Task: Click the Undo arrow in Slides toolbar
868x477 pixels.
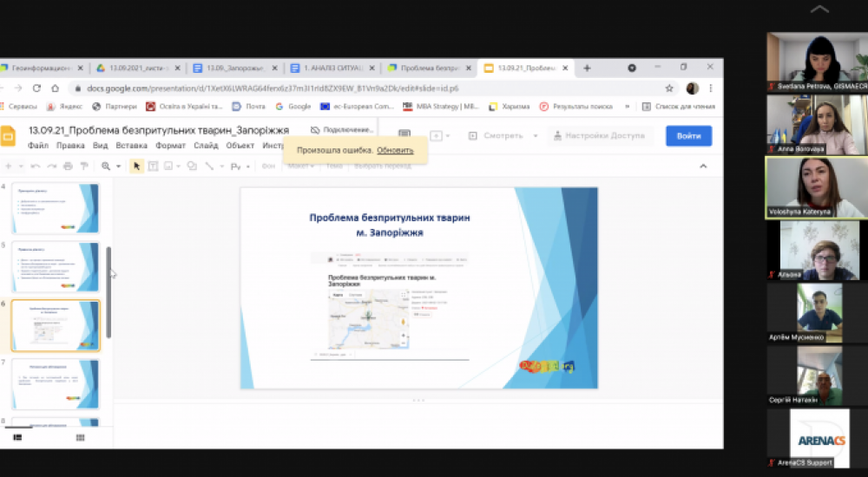Action: point(36,166)
